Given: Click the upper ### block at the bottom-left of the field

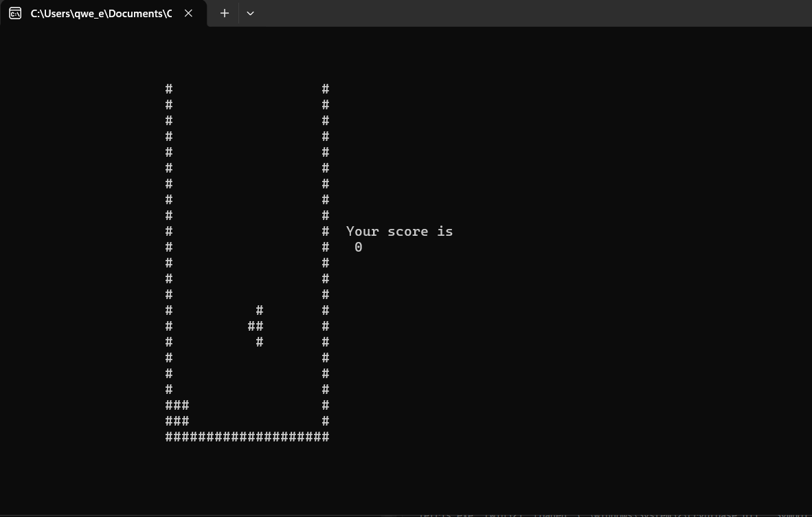Looking at the screenshot, I should pos(177,406).
